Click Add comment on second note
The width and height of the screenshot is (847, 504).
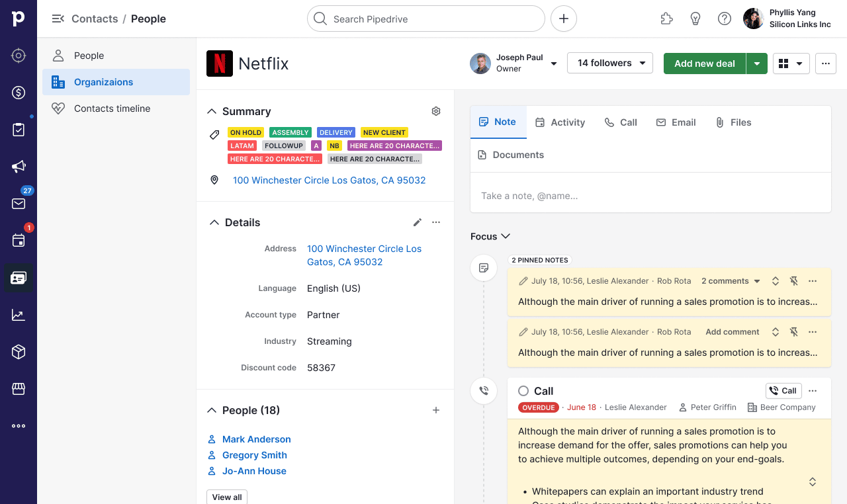[x=733, y=332]
